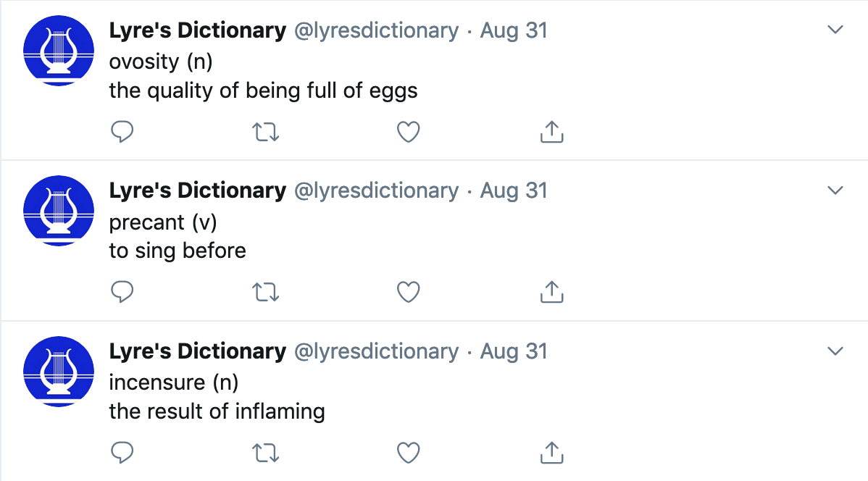Open the precant tweet's dropdown chevron

coord(835,190)
